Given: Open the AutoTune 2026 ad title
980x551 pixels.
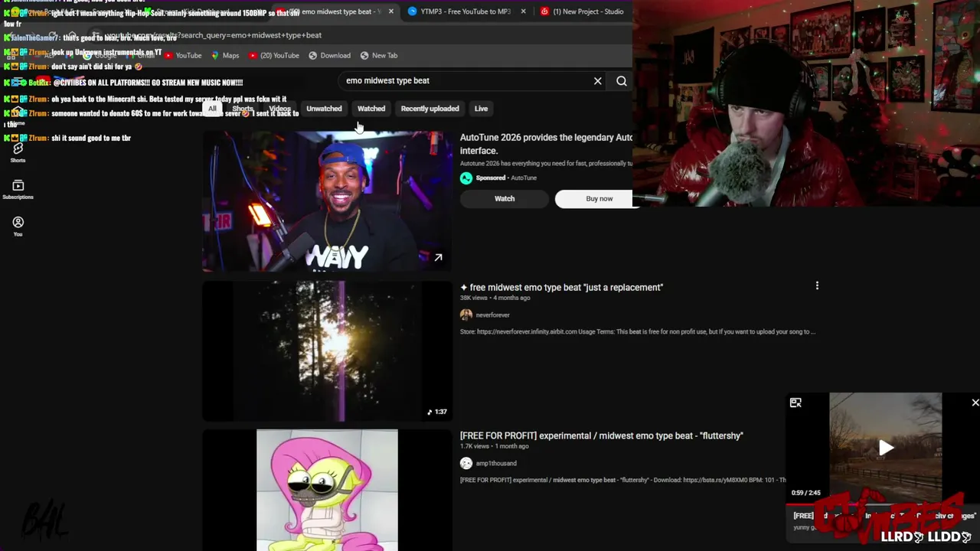Looking at the screenshot, I should tap(546, 144).
